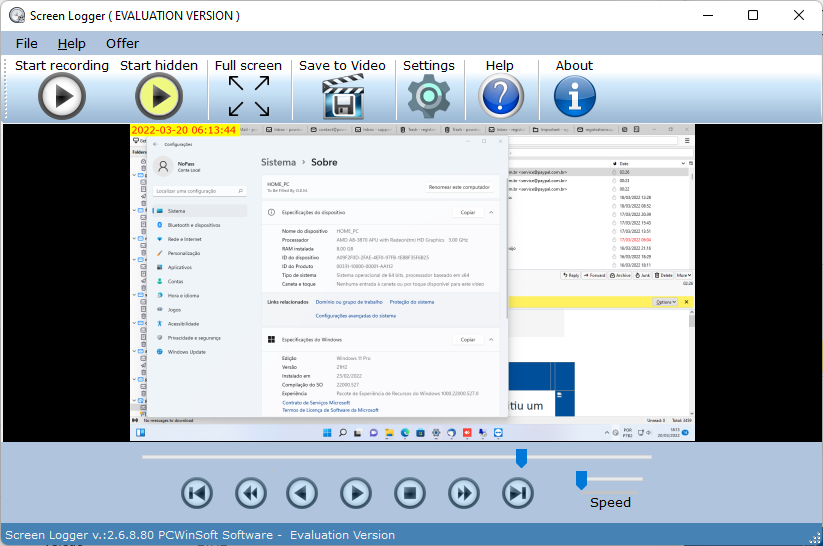Click the 'Sobre' heading in the preview
The image size is (823, 546).
(324, 162)
